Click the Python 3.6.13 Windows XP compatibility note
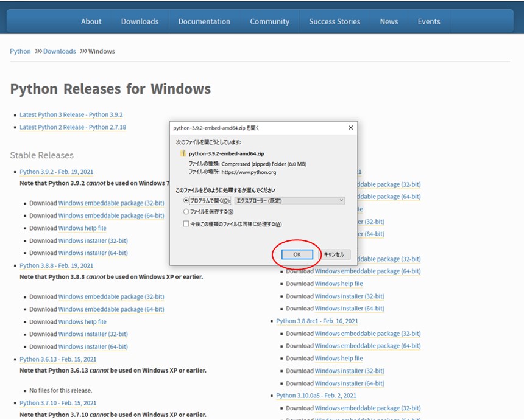This screenshot has width=524, height=420. (x=113, y=371)
